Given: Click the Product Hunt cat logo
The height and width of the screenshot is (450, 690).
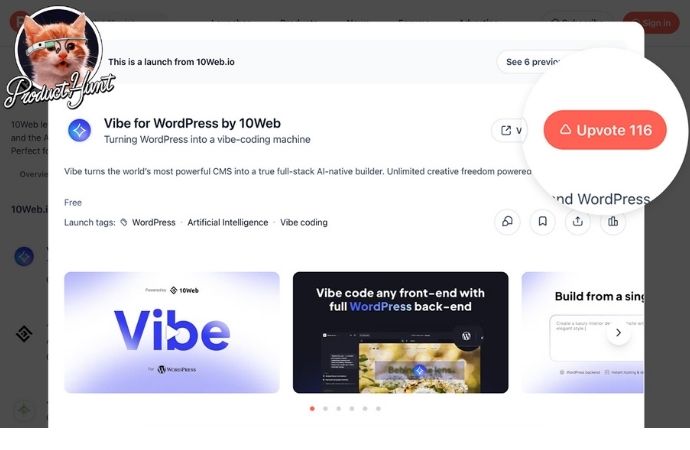Looking at the screenshot, I should [59, 57].
